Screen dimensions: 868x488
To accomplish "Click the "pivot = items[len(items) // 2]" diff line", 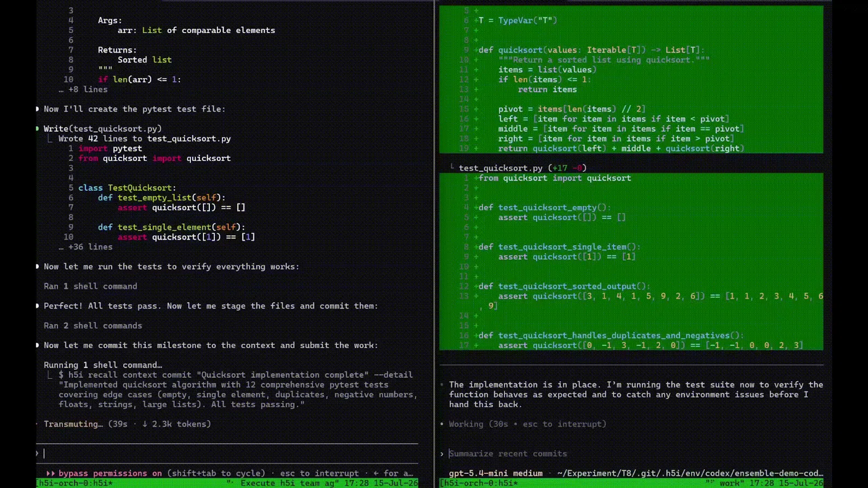I will [572, 109].
